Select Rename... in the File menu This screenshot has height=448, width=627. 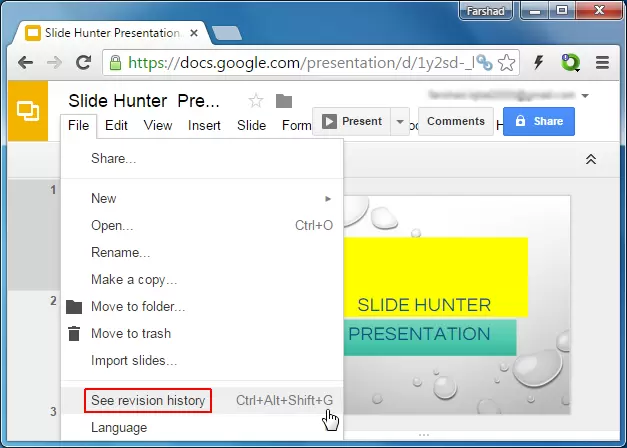(202, 252)
